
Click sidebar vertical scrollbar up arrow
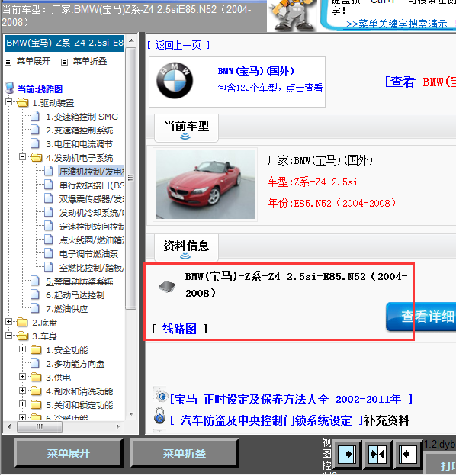click(131, 40)
